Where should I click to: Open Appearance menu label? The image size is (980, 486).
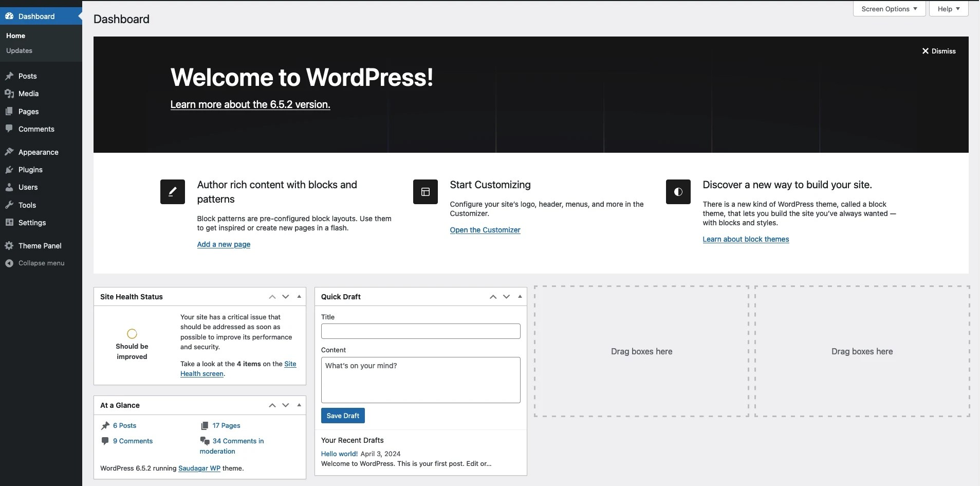tap(39, 152)
